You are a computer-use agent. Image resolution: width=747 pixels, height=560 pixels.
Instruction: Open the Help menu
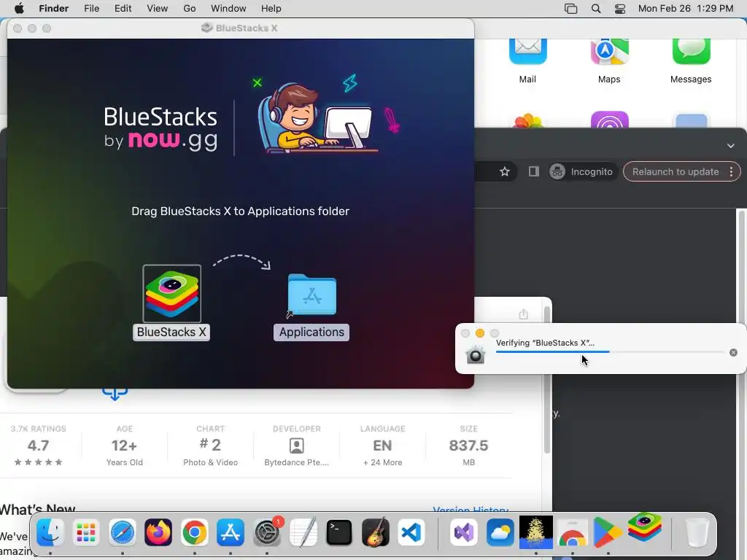(x=271, y=9)
